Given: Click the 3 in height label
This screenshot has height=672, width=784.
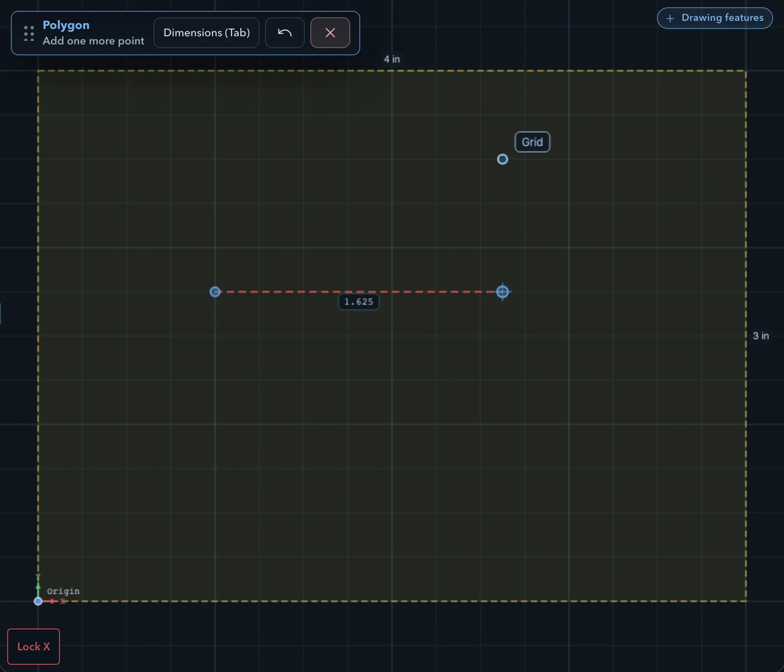Looking at the screenshot, I should click(x=761, y=336).
